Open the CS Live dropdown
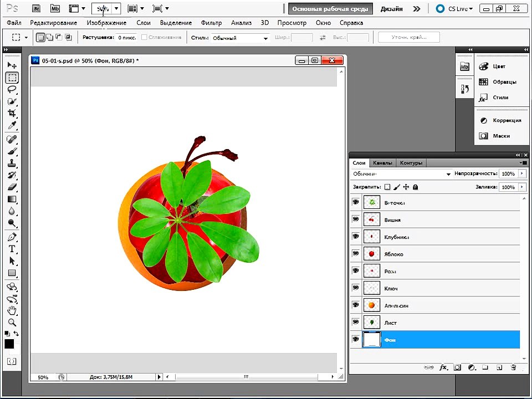This screenshot has height=399, width=532. point(461,9)
